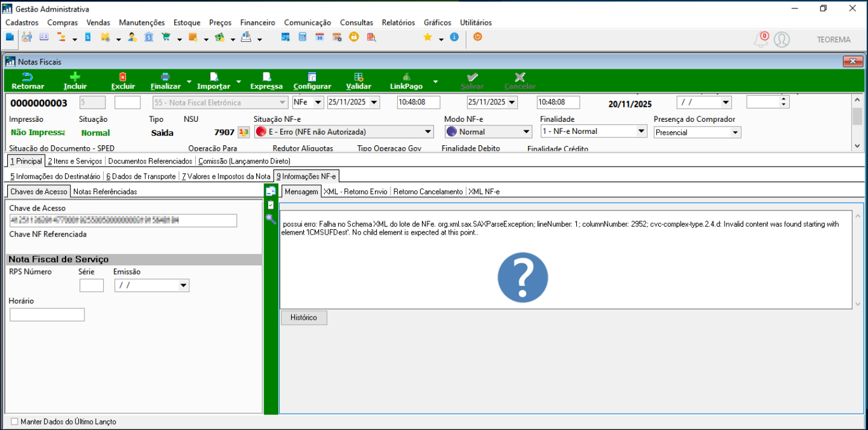
Task: Open the Finalidade dropdown list
Action: [x=641, y=131]
